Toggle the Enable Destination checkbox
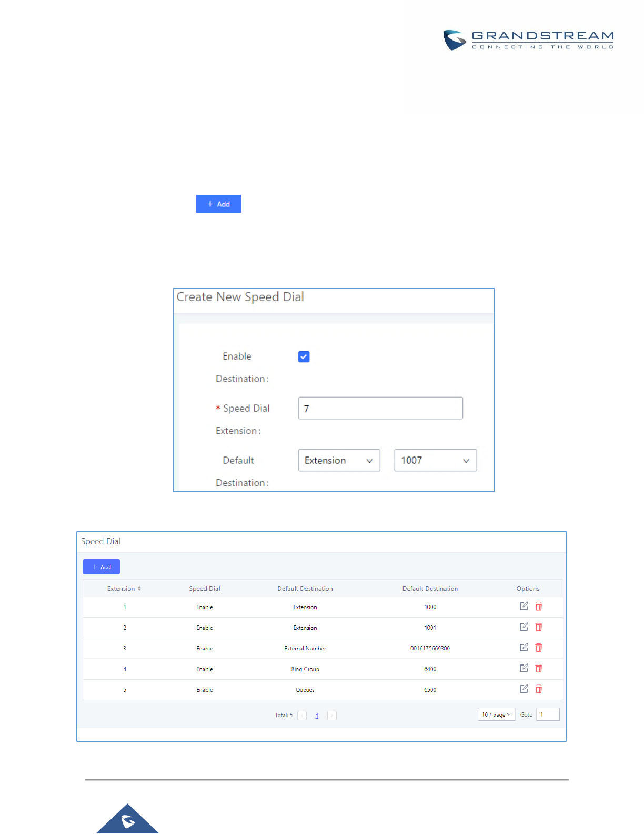The image size is (644, 834). (304, 356)
